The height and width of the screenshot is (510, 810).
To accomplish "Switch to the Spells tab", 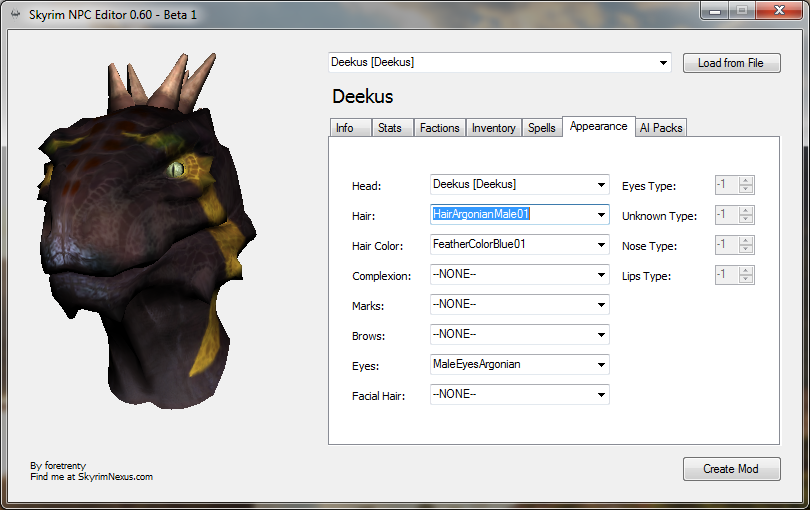I will (x=541, y=128).
